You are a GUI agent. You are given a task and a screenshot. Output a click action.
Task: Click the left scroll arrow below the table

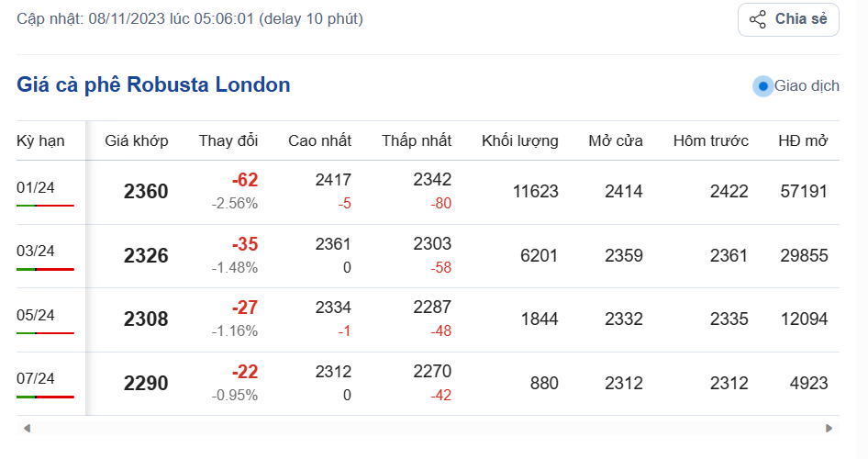pos(27,428)
